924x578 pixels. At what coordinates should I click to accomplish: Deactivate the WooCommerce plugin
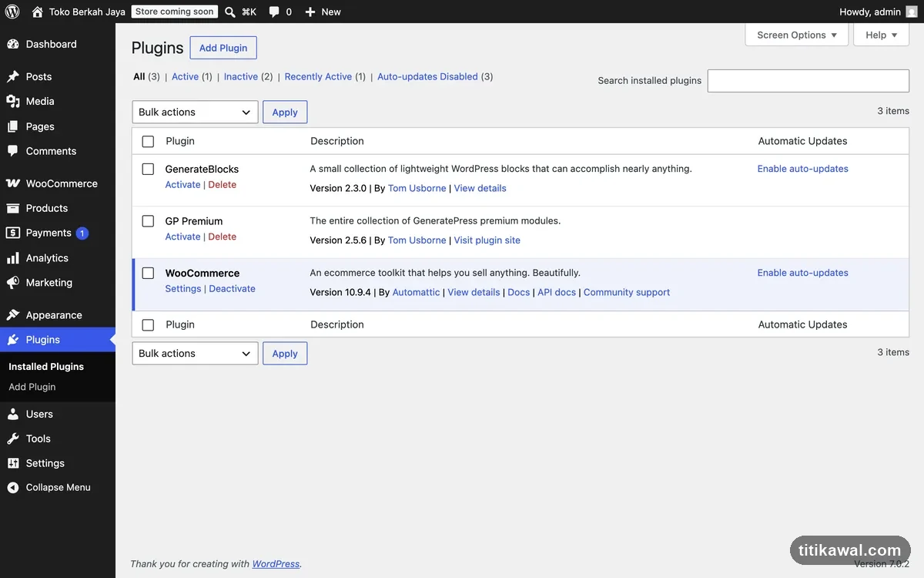(x=232, y=288)
